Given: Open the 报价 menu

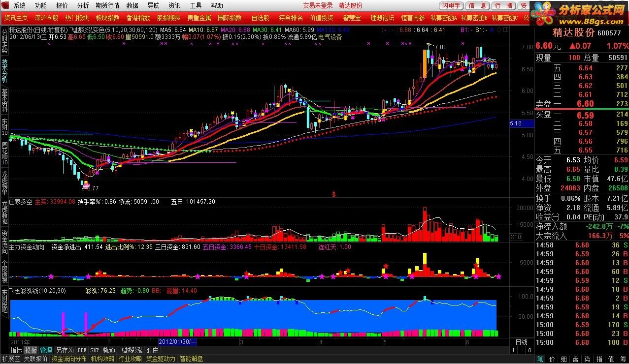Looking at the screenshot, I should (x=62, y=5).
